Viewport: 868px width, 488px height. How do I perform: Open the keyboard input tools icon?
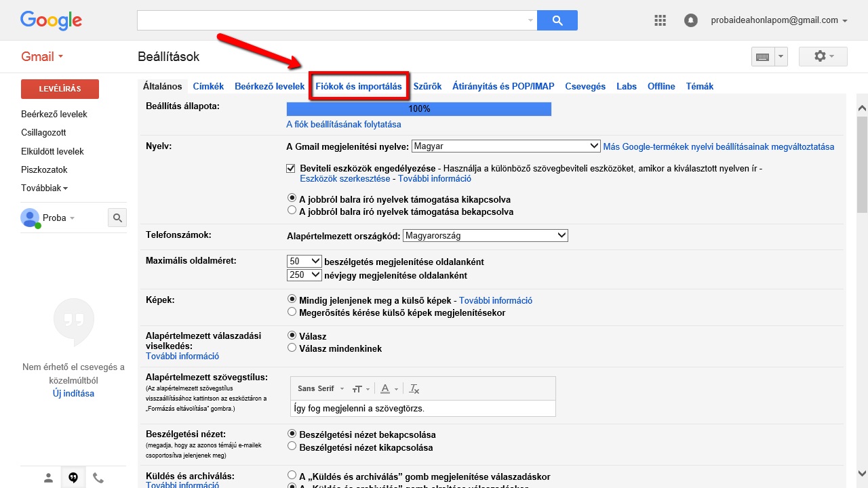(763, 57)
